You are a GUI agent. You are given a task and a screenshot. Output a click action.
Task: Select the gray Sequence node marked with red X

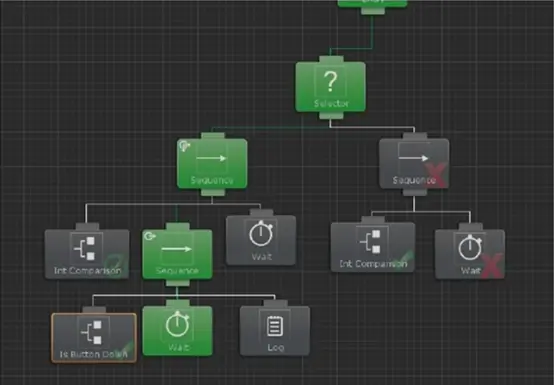click(414, 164)
